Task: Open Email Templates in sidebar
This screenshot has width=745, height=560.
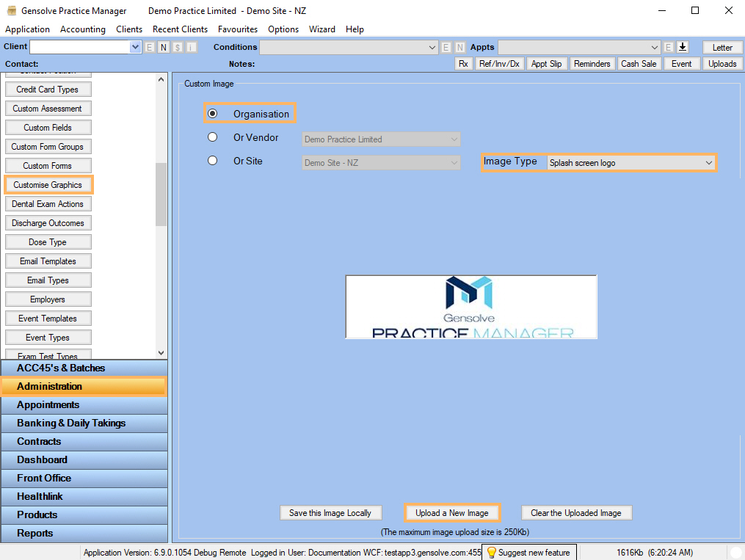Action: coord(48,261)
